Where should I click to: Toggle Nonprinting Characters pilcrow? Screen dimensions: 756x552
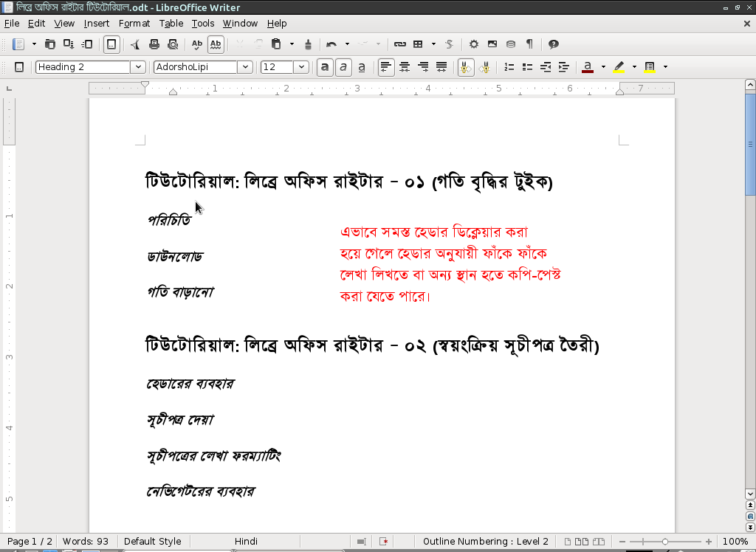[529, 44]
